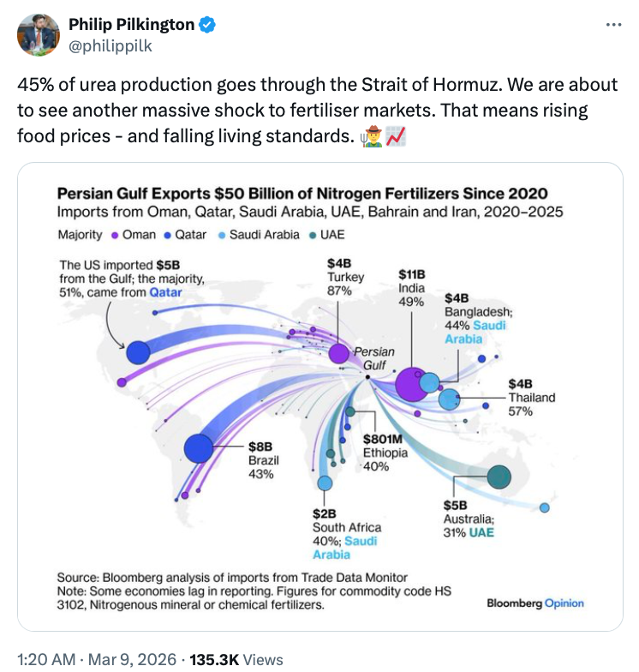Click the US blue bubble on map
Image resolution: width=639 pixels, height=672 pixels.
[x=138, y=352]
